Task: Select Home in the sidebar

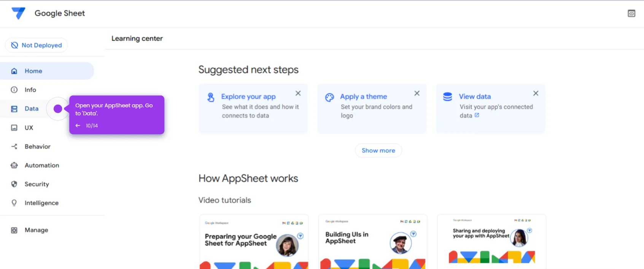Action: pyautogui.click(x=47, y=71)
